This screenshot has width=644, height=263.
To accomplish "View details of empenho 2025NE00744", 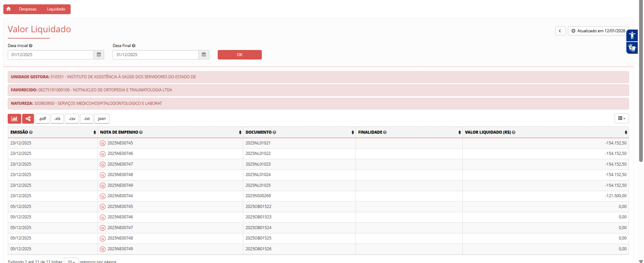I will click(x=102, y=196).
